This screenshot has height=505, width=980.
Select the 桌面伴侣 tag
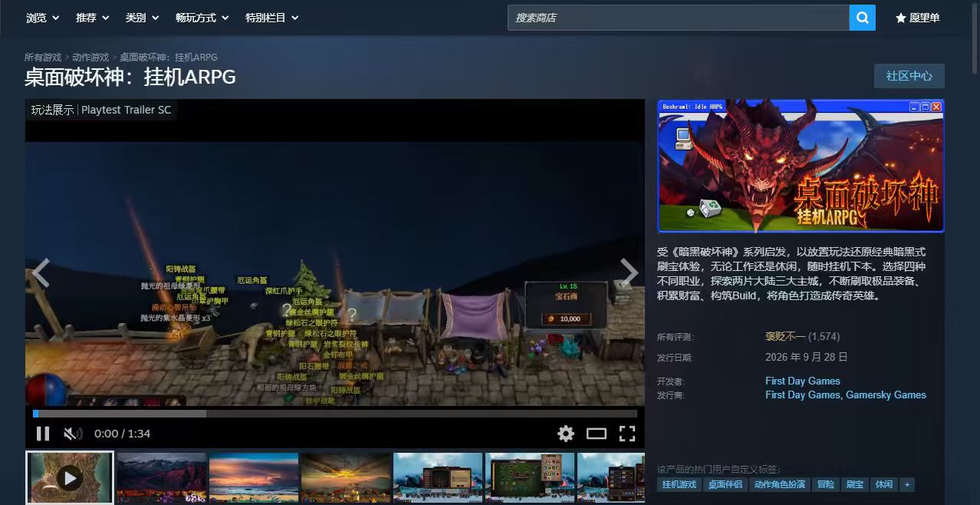[725, 485]
